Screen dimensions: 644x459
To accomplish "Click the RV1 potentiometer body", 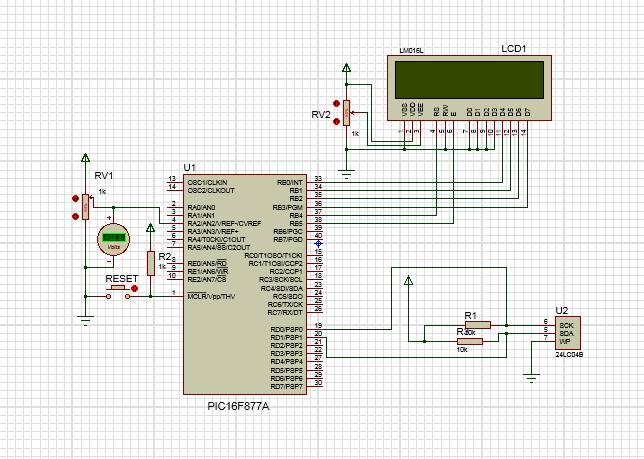I will (85, 207).
